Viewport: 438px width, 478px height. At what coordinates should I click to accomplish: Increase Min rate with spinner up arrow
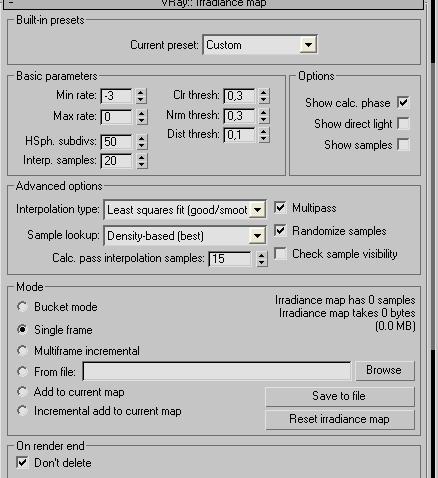pyautogui.click(x=141, y=92)
